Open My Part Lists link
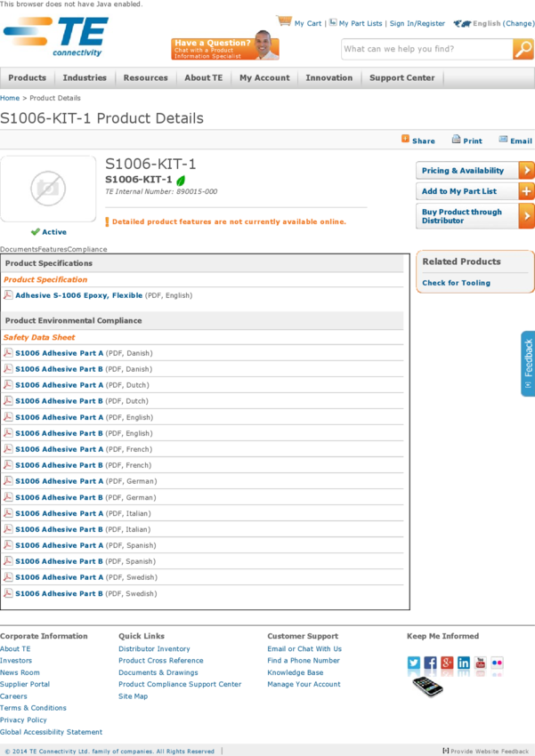Image resolution: width=535 pixels, height=756 pixels. (x=361, y=23)
